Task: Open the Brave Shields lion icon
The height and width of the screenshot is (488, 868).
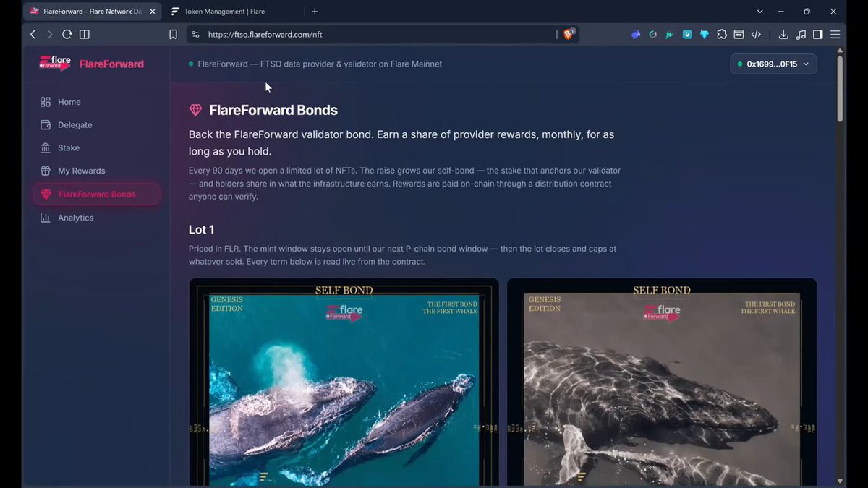Action: pyautogui.click(x=569, y=34)
